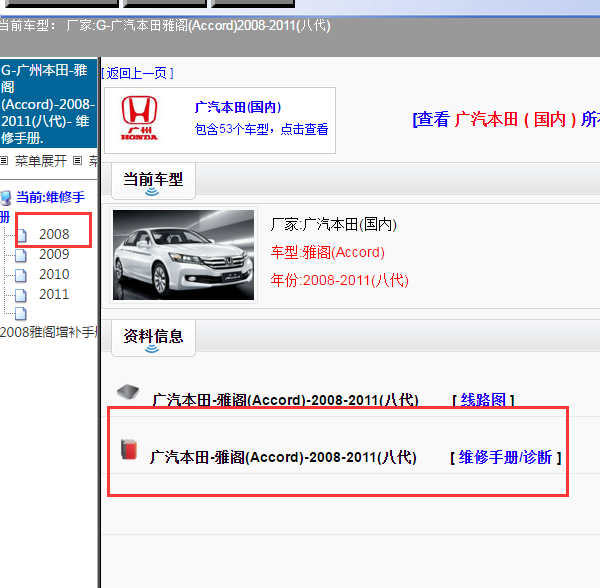
Task: Select the 当前车型 tab
Action: (153, 181)
